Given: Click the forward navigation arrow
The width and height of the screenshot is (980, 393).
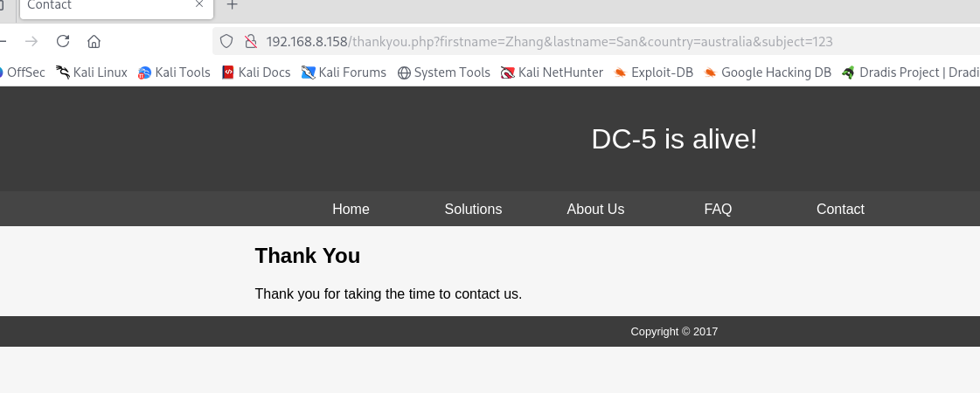Looking at the screenshot, I should pyautogui.click(x=31, y=41).
